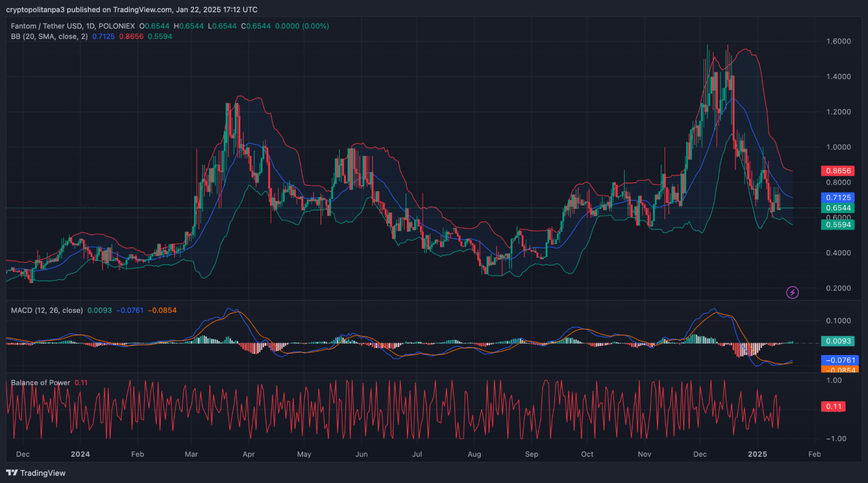
Task: Click the blue -0.0761 MACD value tag
Action: pyautogui.click(x=840, y=360)
